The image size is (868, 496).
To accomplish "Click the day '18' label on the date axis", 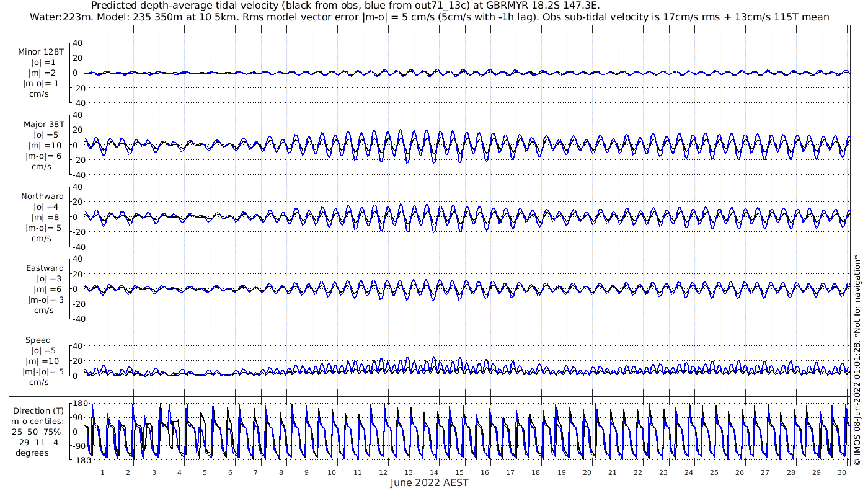I will pos(536,472).
